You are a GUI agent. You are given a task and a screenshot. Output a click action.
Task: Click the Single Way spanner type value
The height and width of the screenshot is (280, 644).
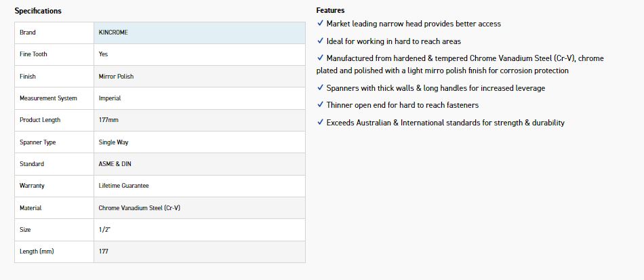click(x=113, y=142)
